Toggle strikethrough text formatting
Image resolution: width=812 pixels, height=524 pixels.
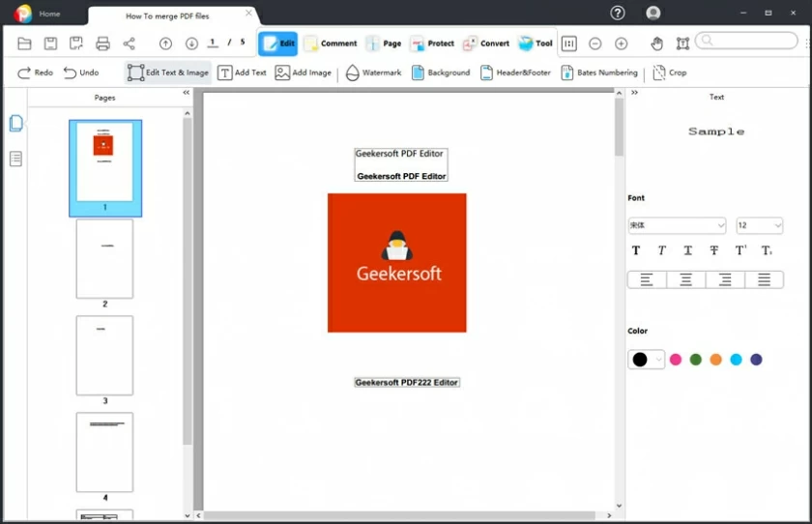click(x=714, y=250)
